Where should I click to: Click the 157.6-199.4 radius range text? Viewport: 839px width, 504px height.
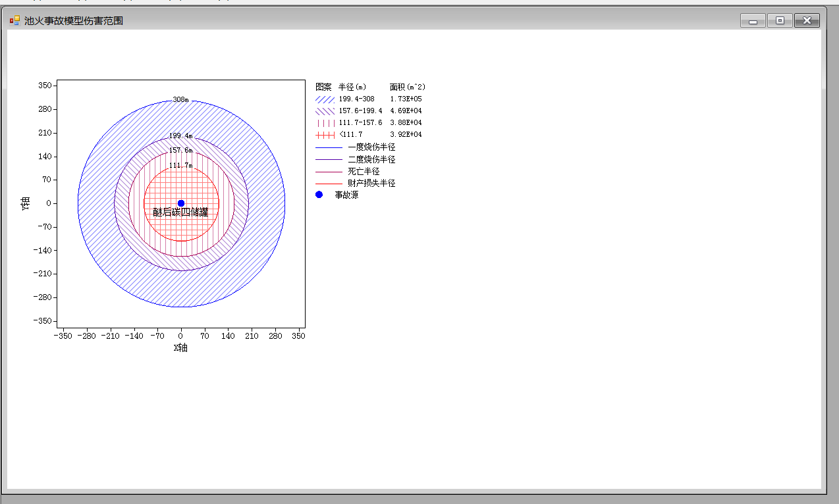click(x=360, y=111)
